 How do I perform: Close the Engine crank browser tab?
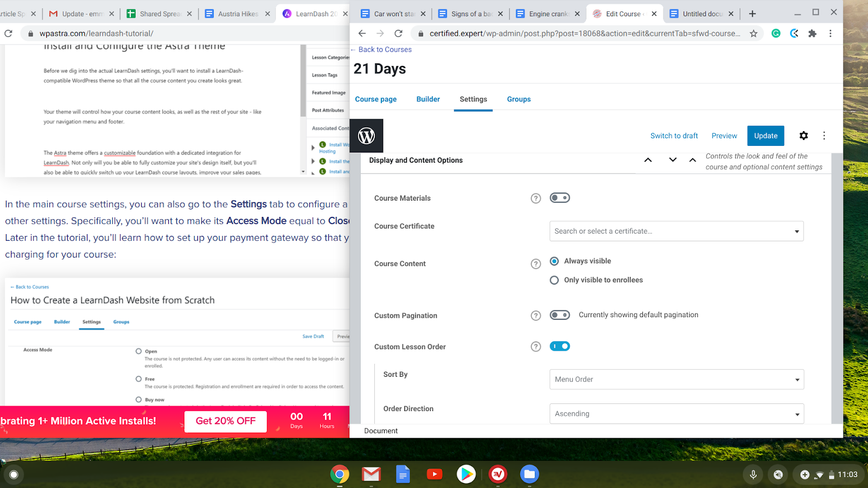[x=577, y=14]
